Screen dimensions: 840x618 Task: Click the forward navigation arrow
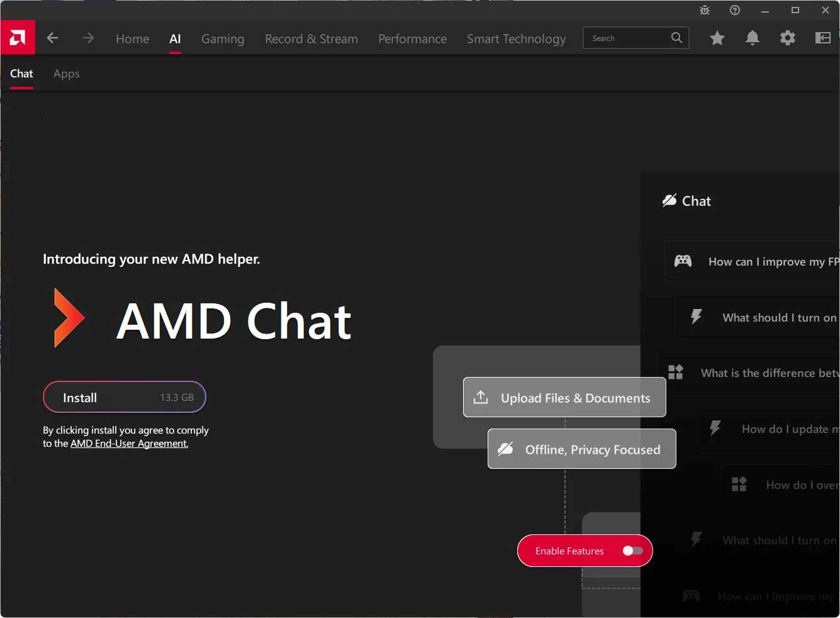point(88,38)
